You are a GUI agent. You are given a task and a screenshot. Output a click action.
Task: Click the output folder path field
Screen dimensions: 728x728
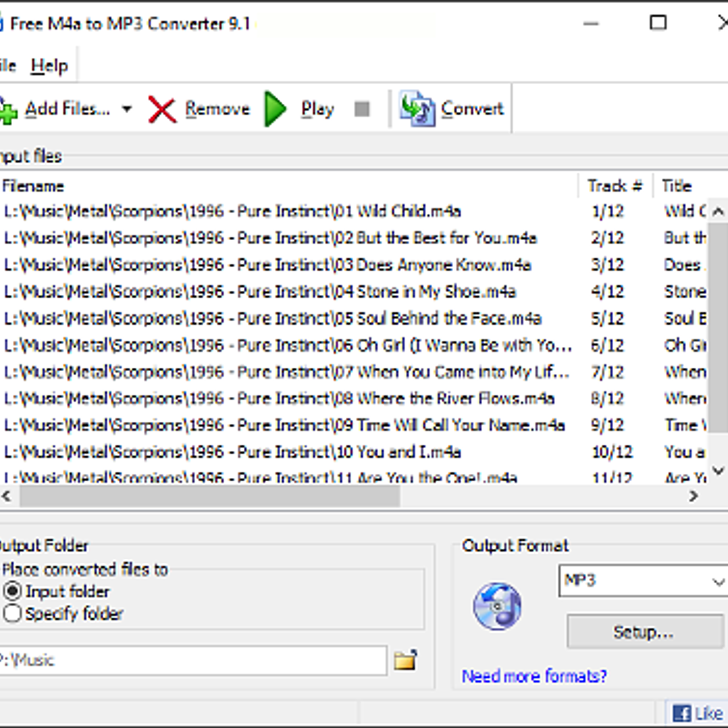coord(193,660)
